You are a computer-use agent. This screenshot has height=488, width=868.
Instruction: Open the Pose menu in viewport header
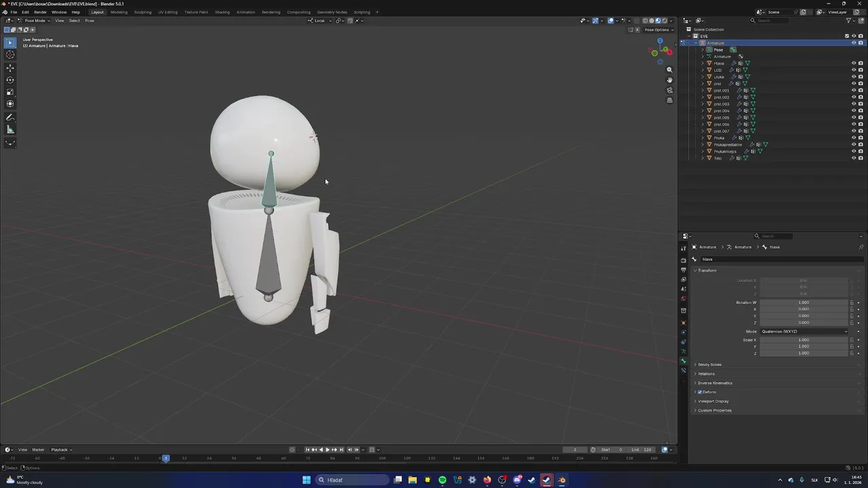pos(90,20)
